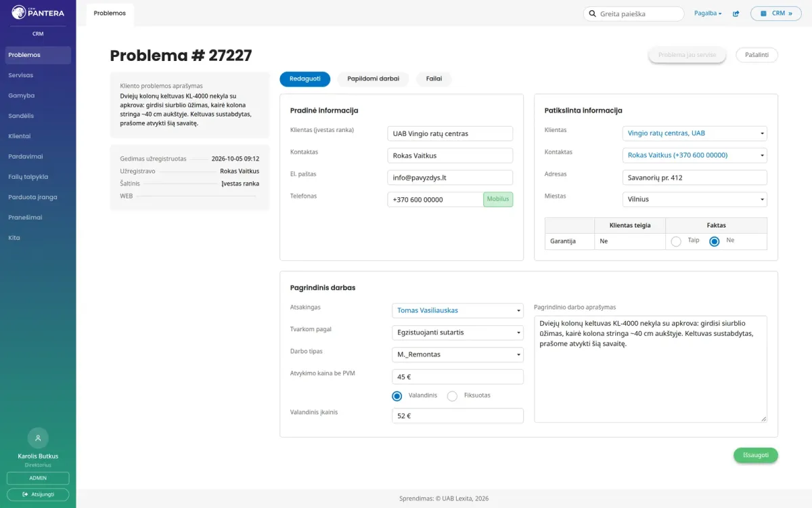Go to Parduota įranga in the sidebar

(38, 197)
